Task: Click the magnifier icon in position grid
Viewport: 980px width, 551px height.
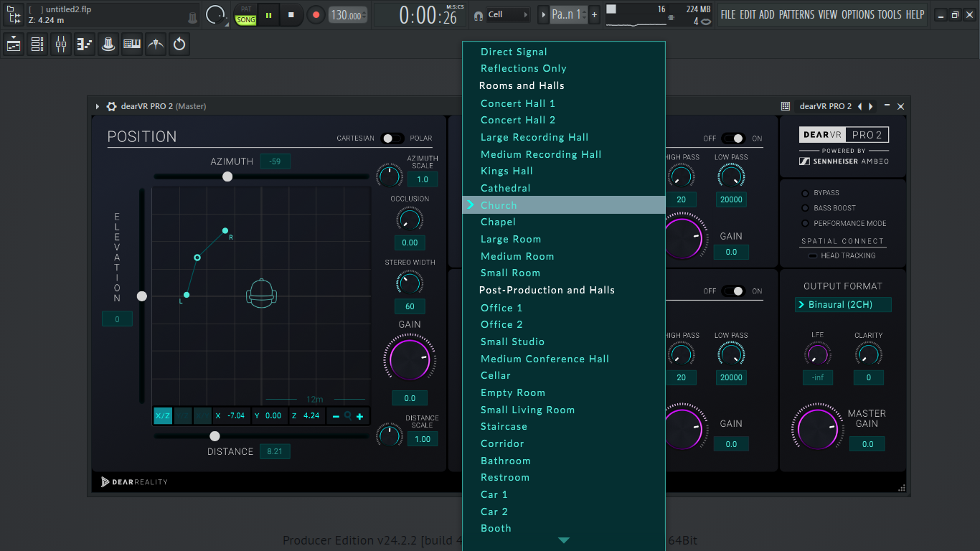Action: [348, 416]
